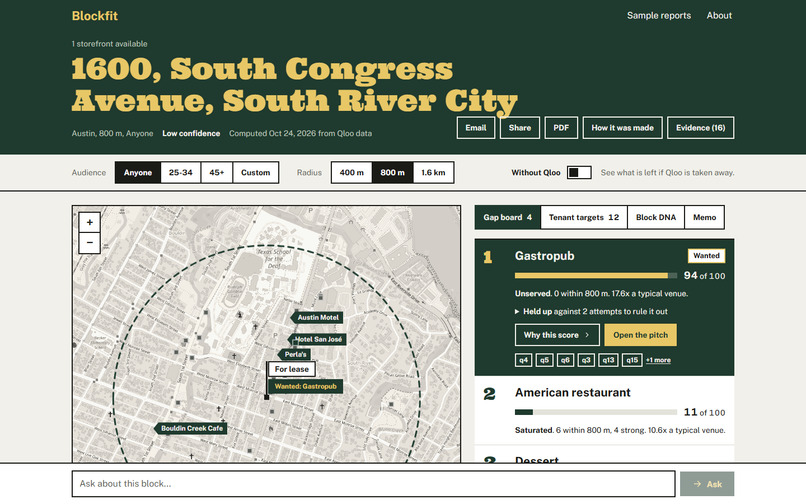Click the Email button
Viewport: 806px width, 504px height.
coord(475,128)
